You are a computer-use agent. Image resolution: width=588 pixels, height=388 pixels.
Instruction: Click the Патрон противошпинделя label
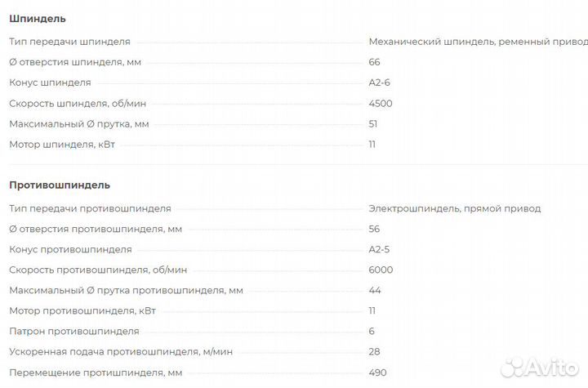[74, 331]
